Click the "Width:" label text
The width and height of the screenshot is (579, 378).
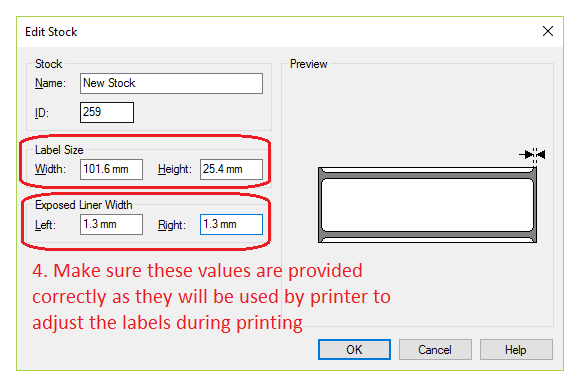tap(50, 169)
